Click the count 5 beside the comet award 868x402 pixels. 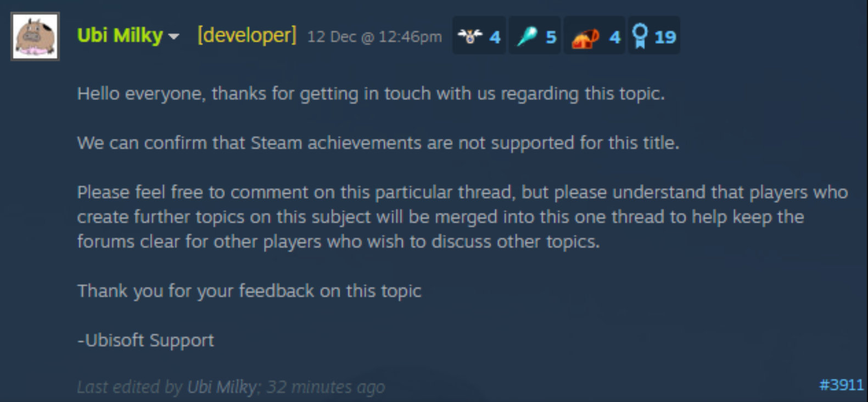tap(551, 37)
